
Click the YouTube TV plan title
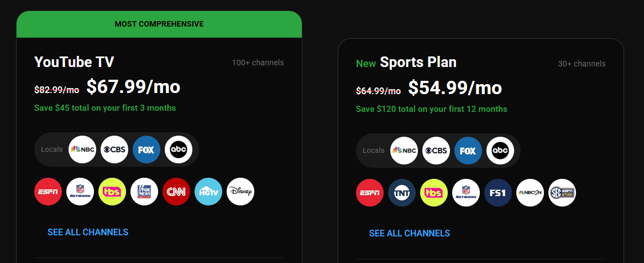click(x=74, y=62)
